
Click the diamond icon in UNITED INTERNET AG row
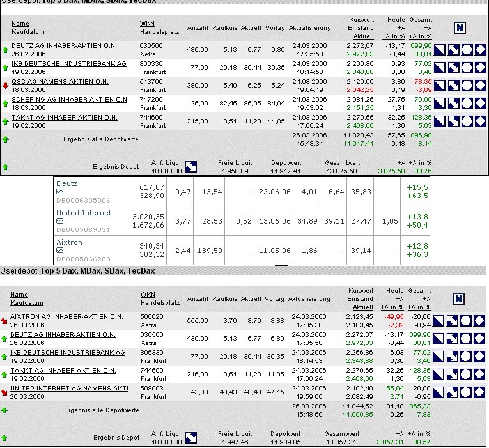(479, 392)
